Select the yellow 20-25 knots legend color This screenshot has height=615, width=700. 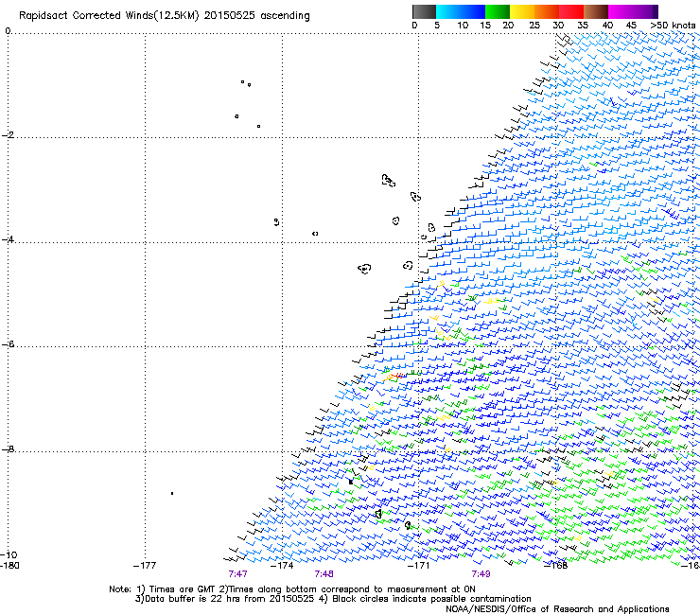pos(522,11)
